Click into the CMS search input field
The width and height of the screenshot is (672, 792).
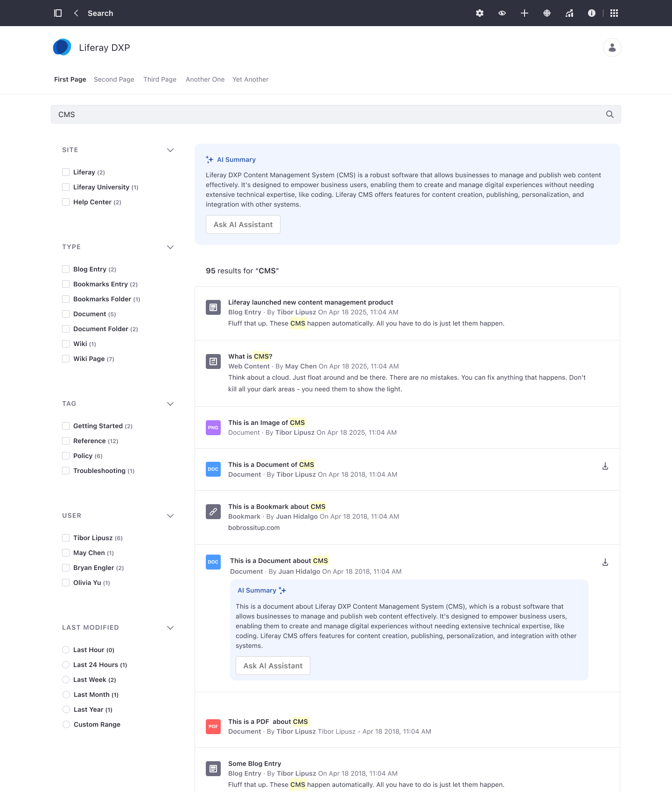pos(327,114)
